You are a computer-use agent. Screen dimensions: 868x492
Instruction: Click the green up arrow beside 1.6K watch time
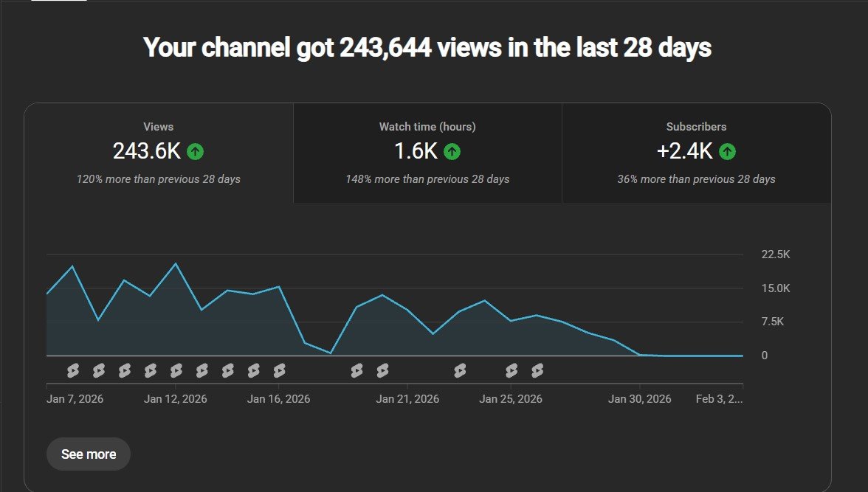452,152
